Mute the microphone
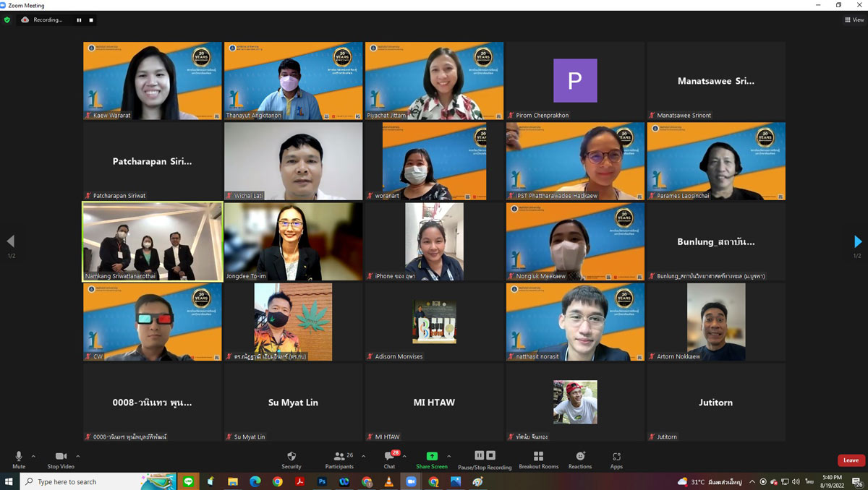The width and height of the screenshot is (868, 490). click(19, 460)
